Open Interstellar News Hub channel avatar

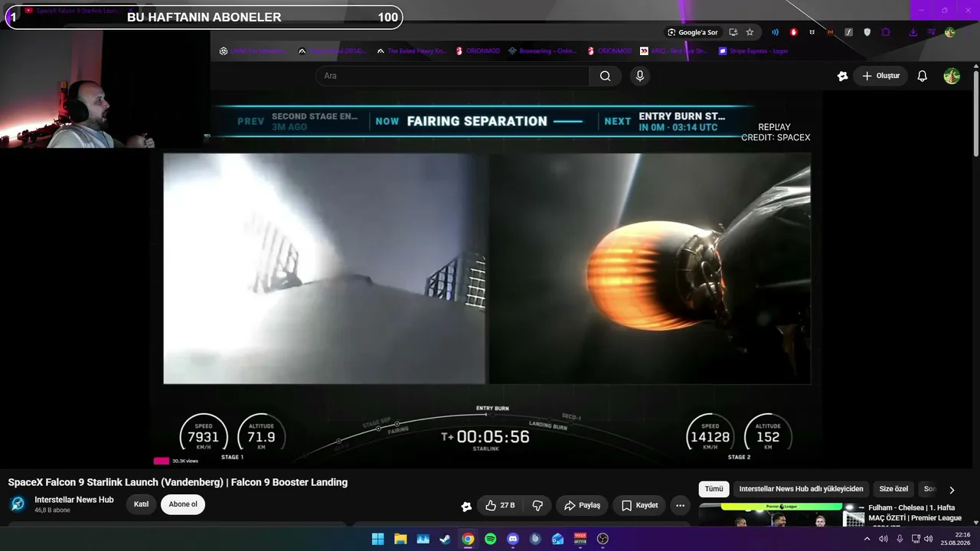(x=18, y=504)
